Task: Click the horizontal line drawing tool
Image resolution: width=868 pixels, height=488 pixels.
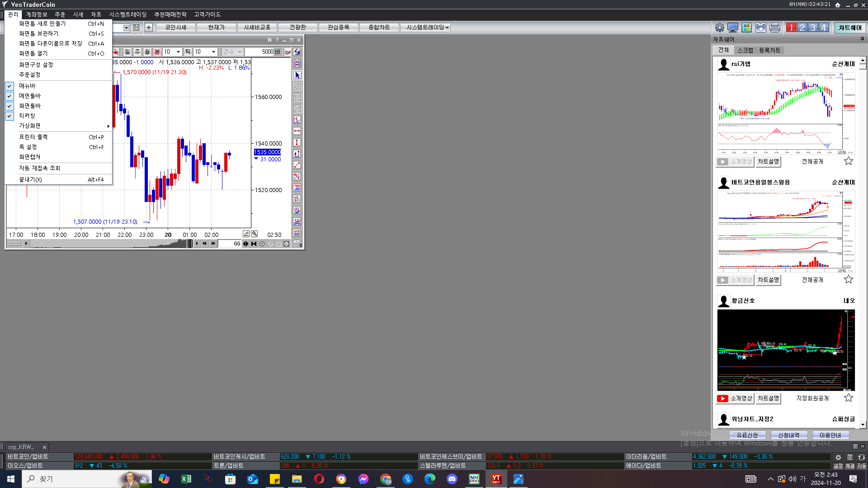Action: [x=297, y=131]
